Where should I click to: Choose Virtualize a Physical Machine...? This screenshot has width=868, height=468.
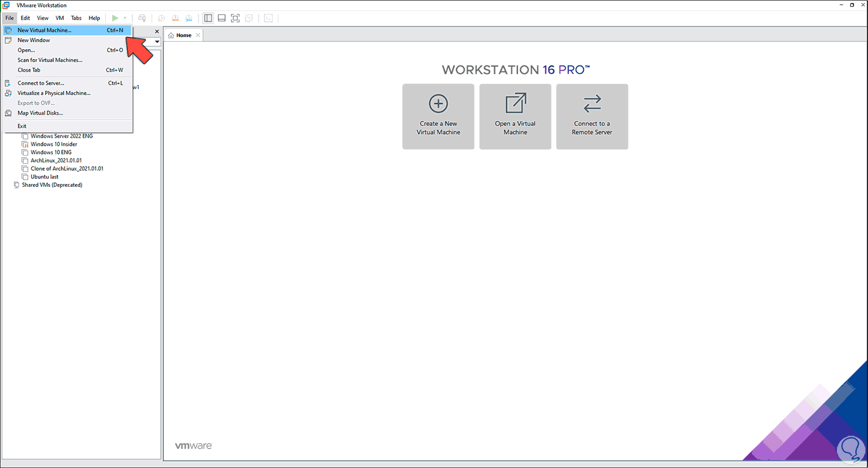(68, 93)
